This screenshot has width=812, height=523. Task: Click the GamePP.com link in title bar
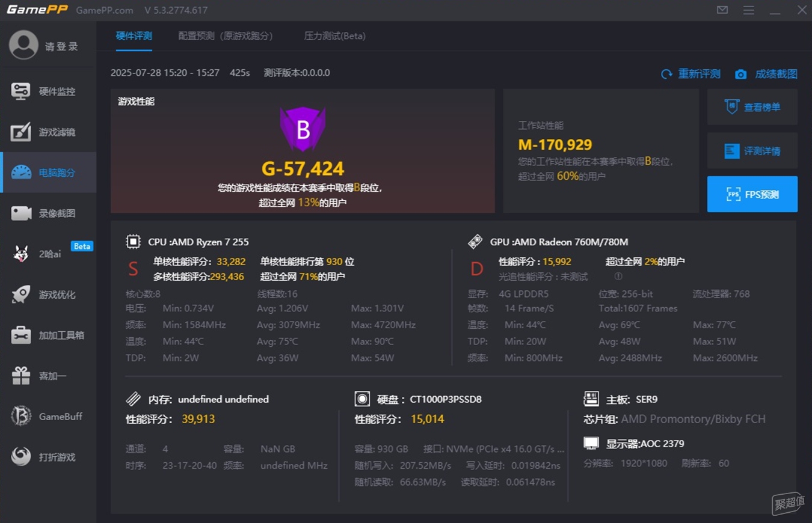[x=105, y=10]
